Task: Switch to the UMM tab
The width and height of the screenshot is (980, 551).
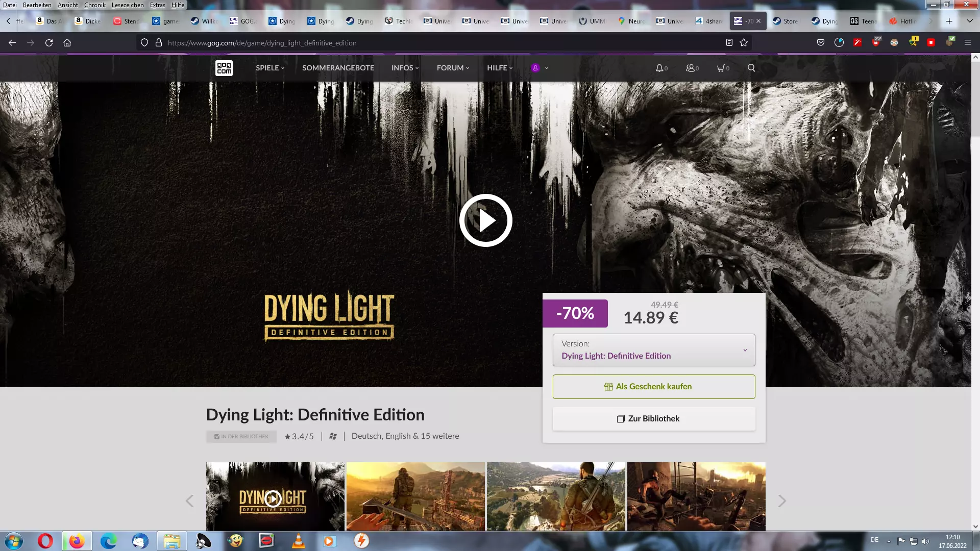Action: click(593, 21)
